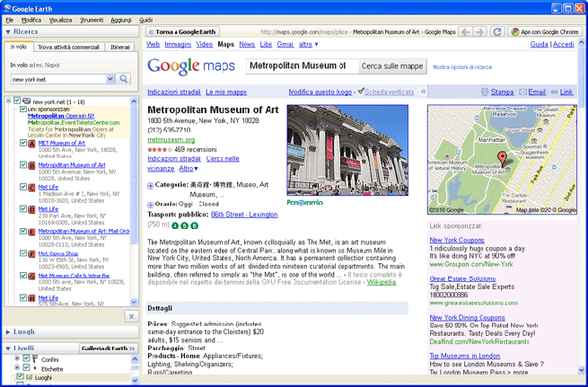The image size is (588, 387).
Task: Click the museum facade photo thumbnail
Action: (x=347, y=150)
